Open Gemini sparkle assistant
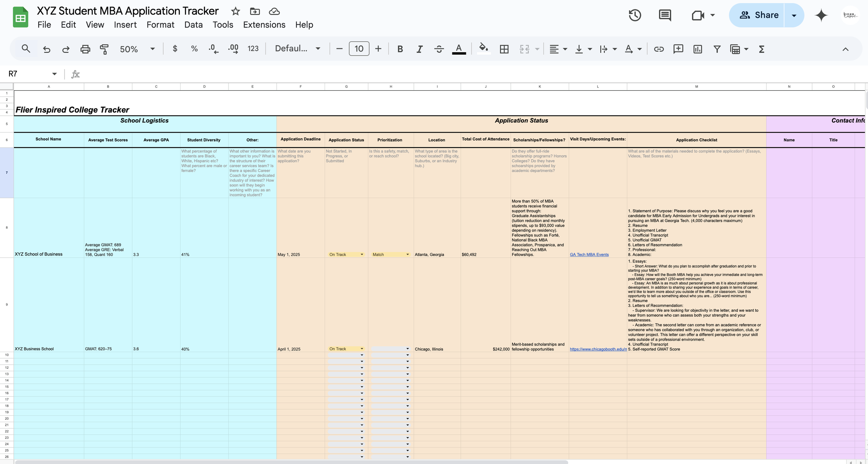 pos(821,15)
